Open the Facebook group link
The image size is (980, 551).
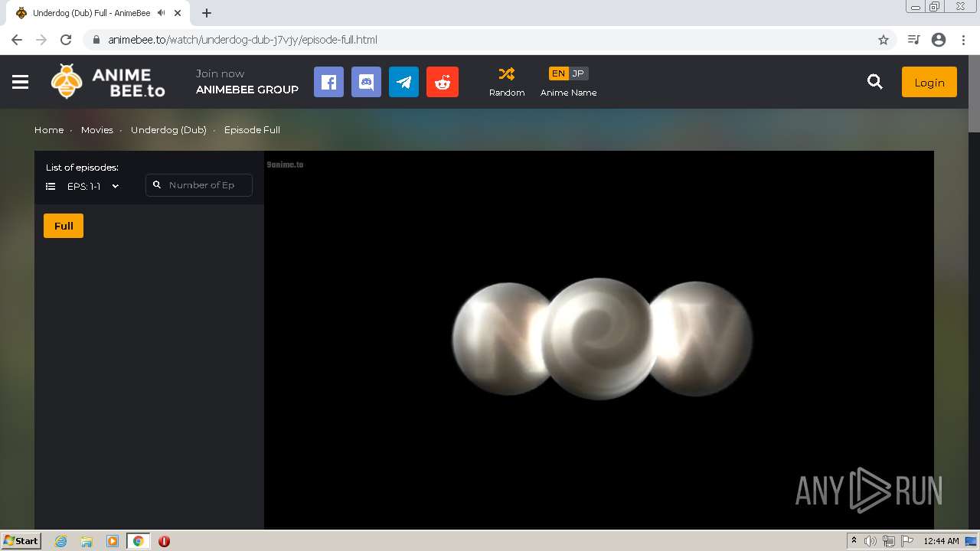[328, 82]
